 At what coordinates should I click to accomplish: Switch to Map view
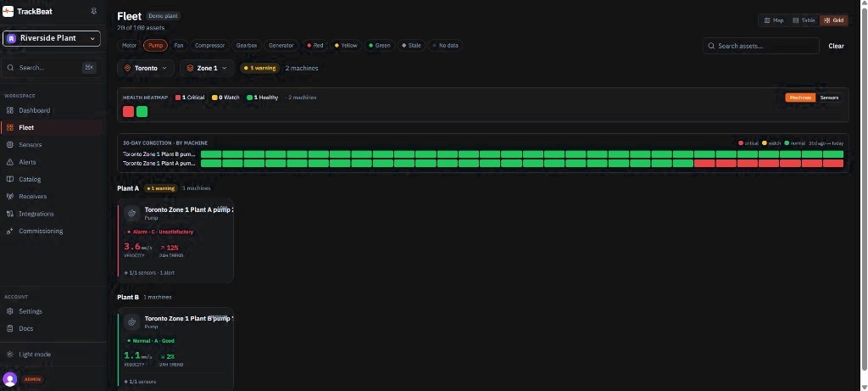click(774, 20)
